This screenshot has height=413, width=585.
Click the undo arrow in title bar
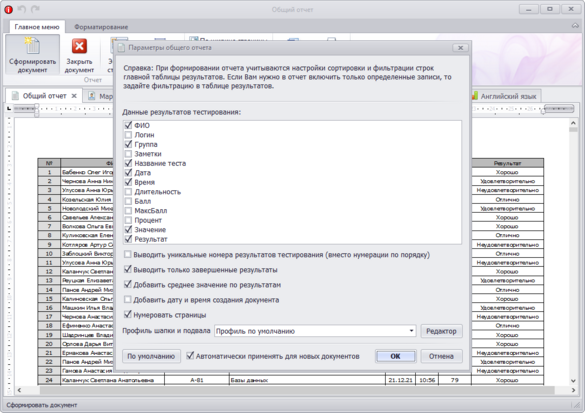[x=22, y=9]
